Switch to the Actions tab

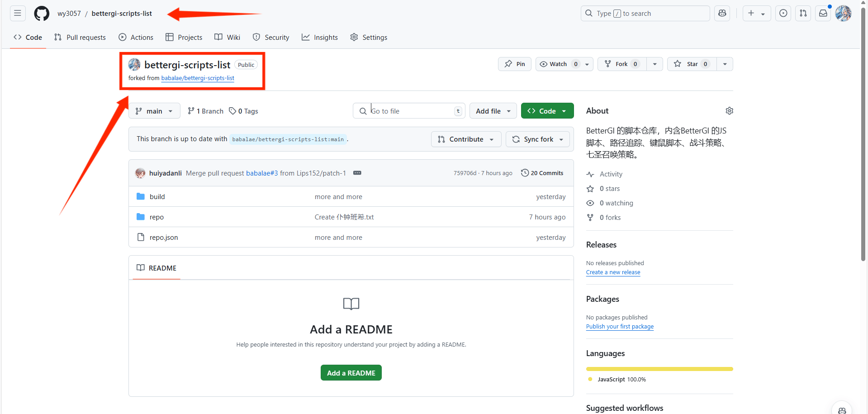136,38
